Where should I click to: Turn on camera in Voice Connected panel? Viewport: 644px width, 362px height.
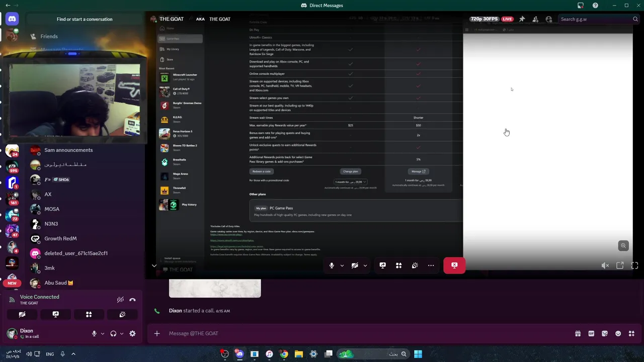pyautogui.click(x=22, y=314)
